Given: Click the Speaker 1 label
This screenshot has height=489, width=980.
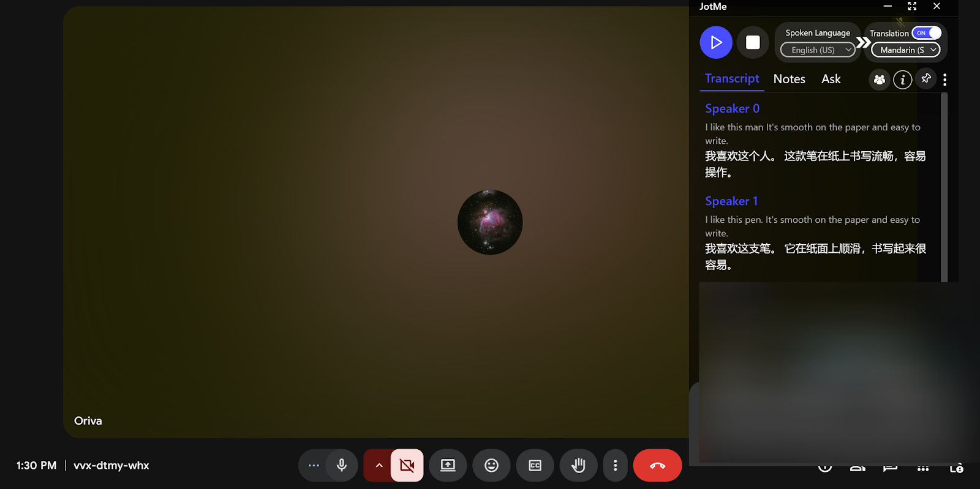Looking at the screenshot, I should pos(731,201).
